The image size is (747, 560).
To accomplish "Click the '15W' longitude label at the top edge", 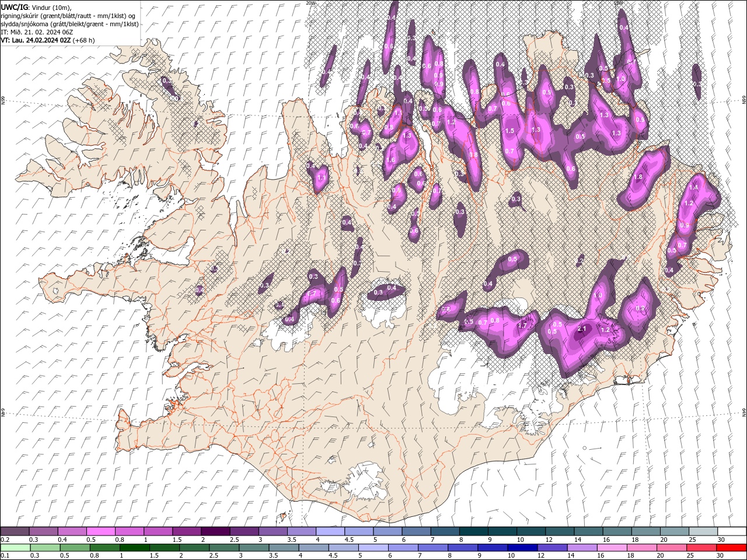I will 619,3.
